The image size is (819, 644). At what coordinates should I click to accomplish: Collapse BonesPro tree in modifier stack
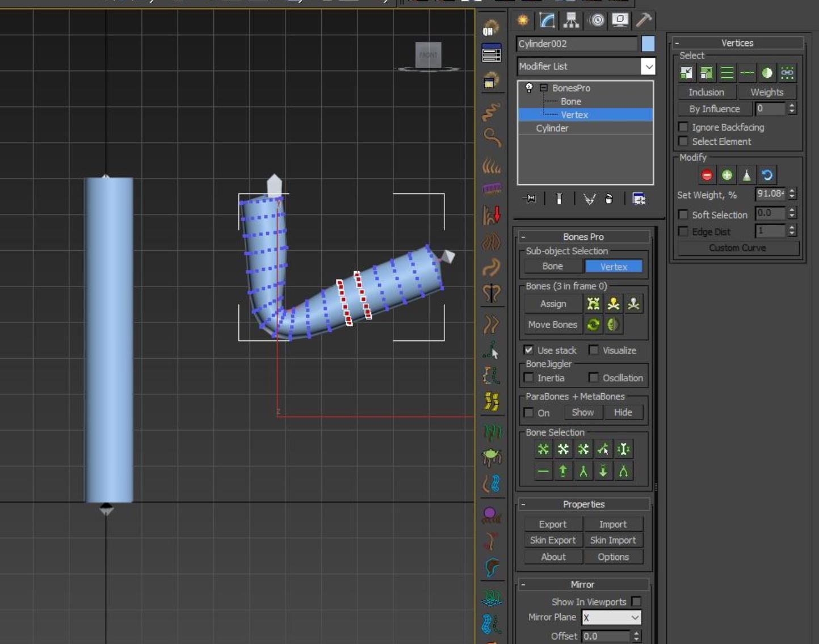(x=544, y=88)
